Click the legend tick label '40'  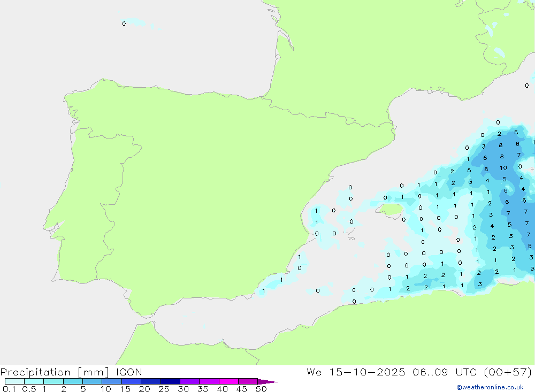tap(222, 389)
